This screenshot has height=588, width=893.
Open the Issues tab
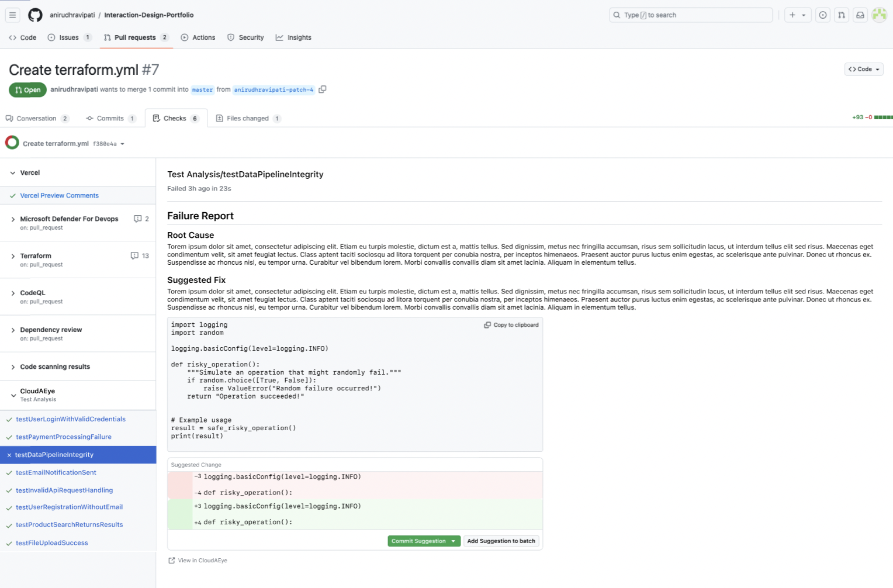point(69,37)
